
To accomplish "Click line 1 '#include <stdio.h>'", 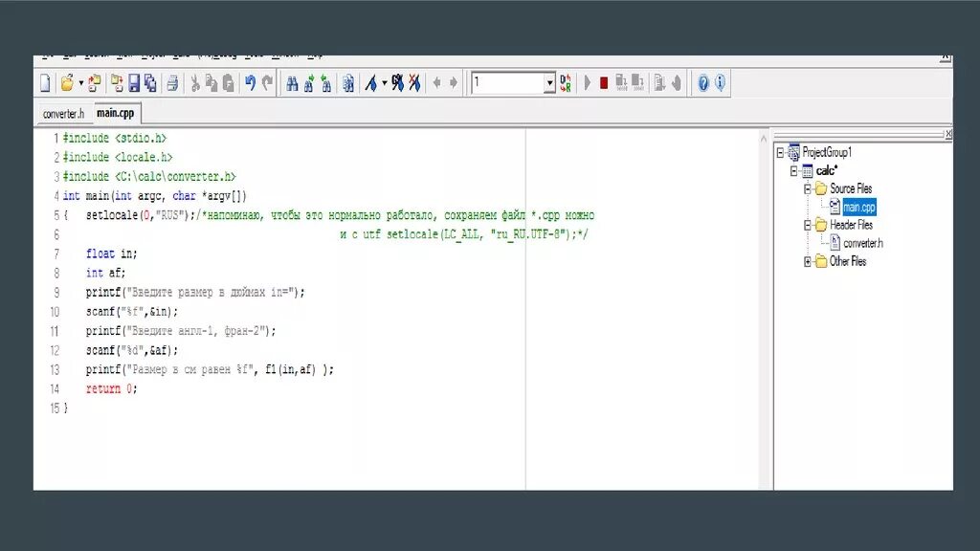I will click(115, 138).
